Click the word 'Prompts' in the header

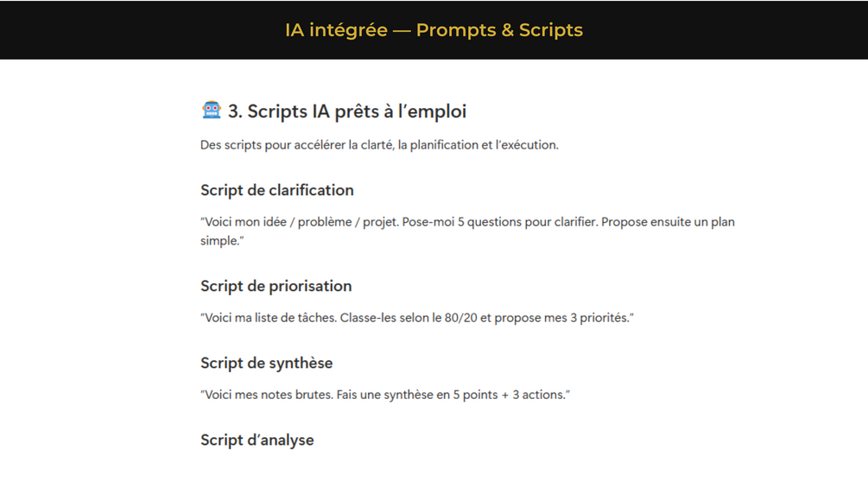(x=455, y=30)
